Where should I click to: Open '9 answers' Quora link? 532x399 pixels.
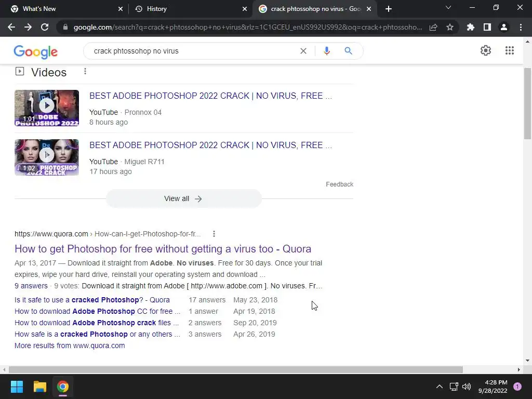(x=31, y=286)
